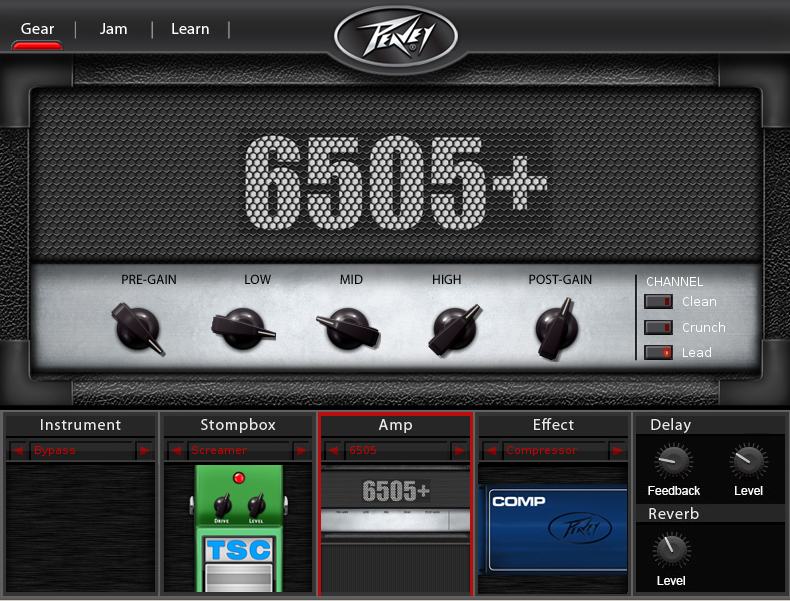The width and height of the screenshot is (790, 601).
Task: Select the Effect panel header
Action: [553, 425]
